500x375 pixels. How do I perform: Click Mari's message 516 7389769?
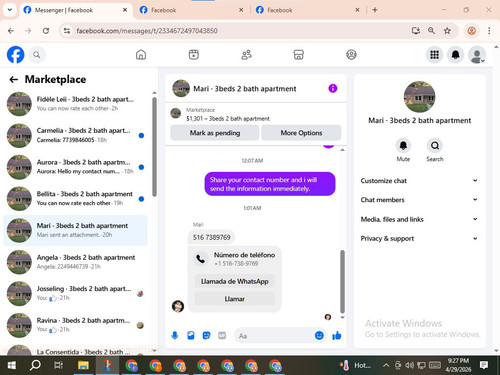[x=211, y=237]
